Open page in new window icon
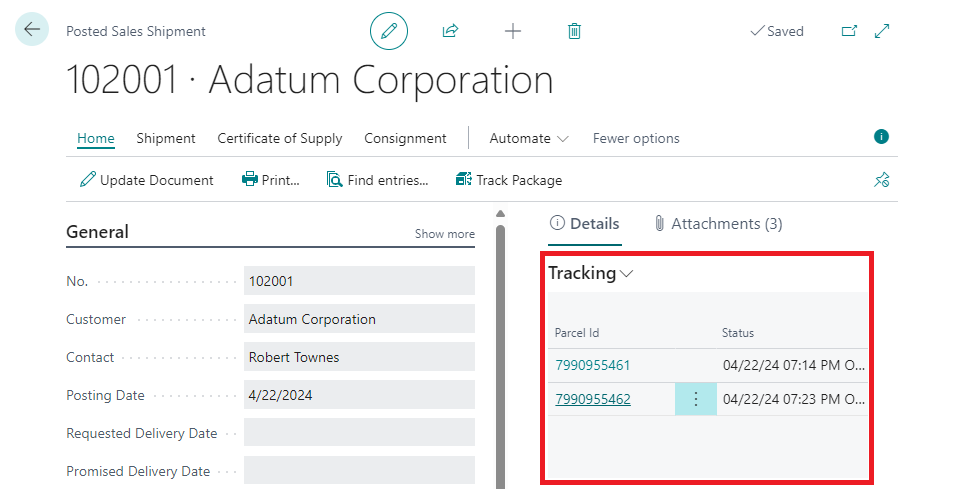Viewport: 962px width, 489px height. click(x=849, y=31)
